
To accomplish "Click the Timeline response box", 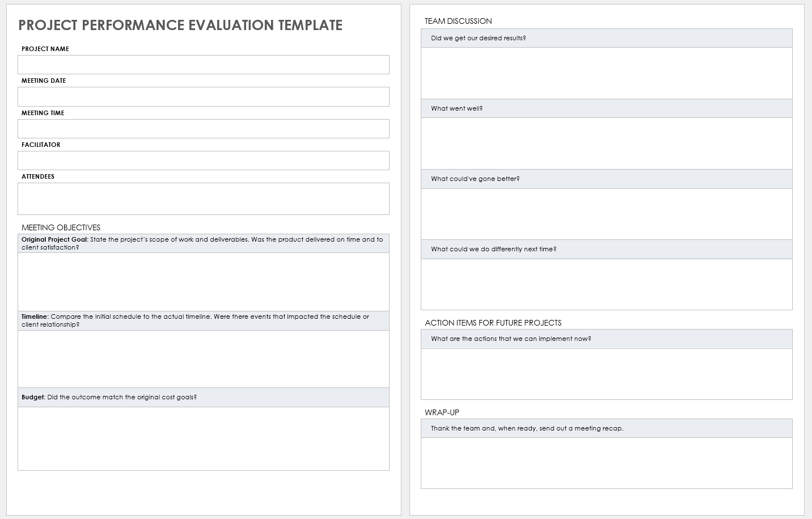I will (203, 358).
